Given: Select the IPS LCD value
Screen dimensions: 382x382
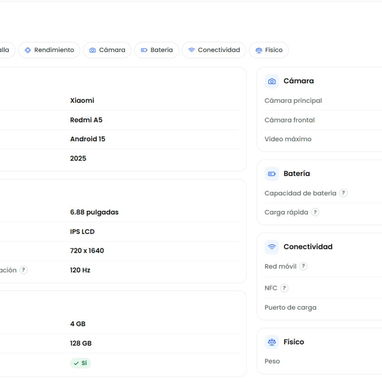Looking at the screenshot, I should click(x=82, y=231).
